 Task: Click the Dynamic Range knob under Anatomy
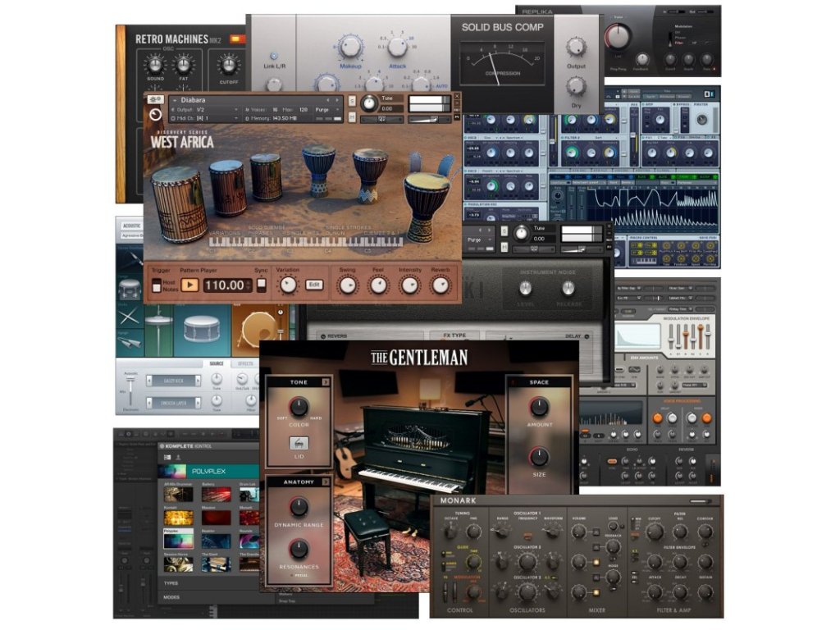(x=299, y=507)
